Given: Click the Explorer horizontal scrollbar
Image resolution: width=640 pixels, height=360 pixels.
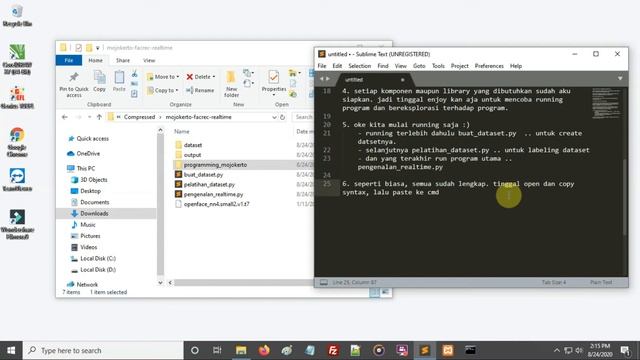Looking at the screenshot, I should point(243,282).
